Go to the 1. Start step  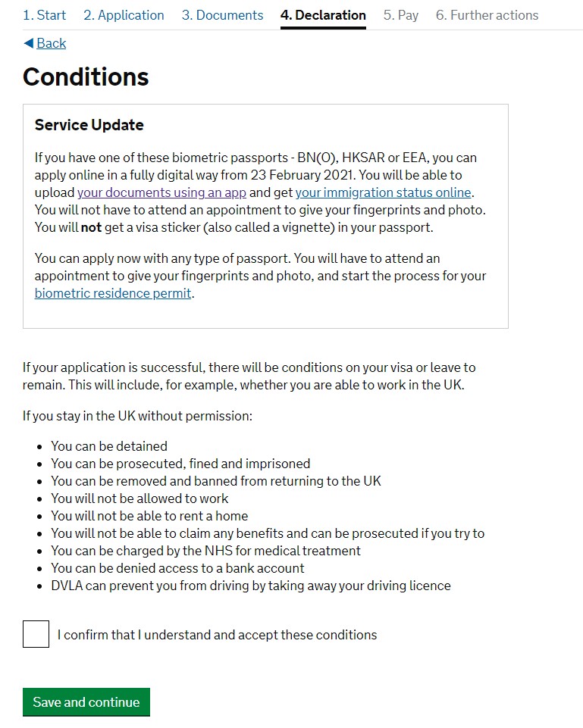pyautogui.click(x=44, y=15)
